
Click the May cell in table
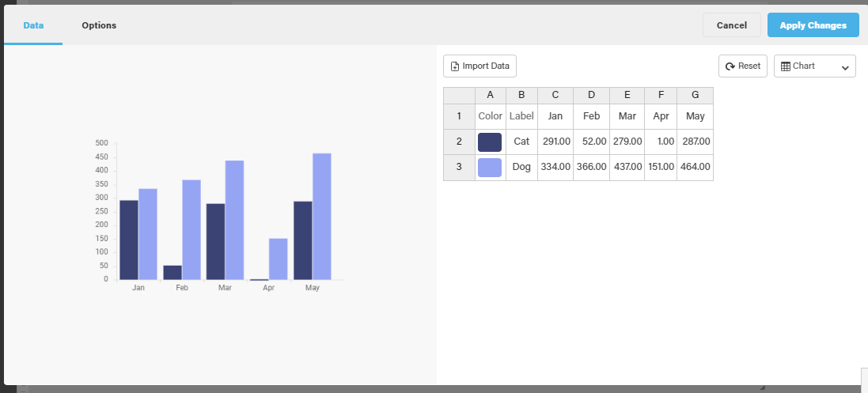point(696,116)
